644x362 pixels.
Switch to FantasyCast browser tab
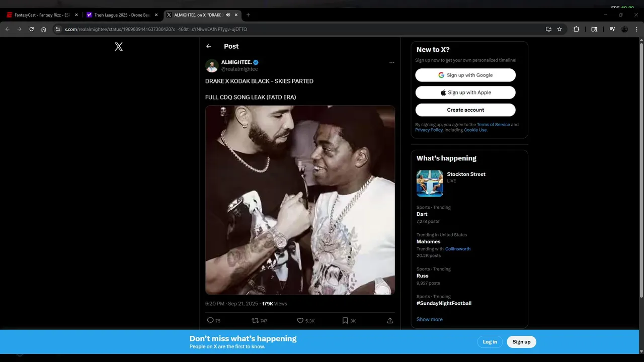pos(42,15)
